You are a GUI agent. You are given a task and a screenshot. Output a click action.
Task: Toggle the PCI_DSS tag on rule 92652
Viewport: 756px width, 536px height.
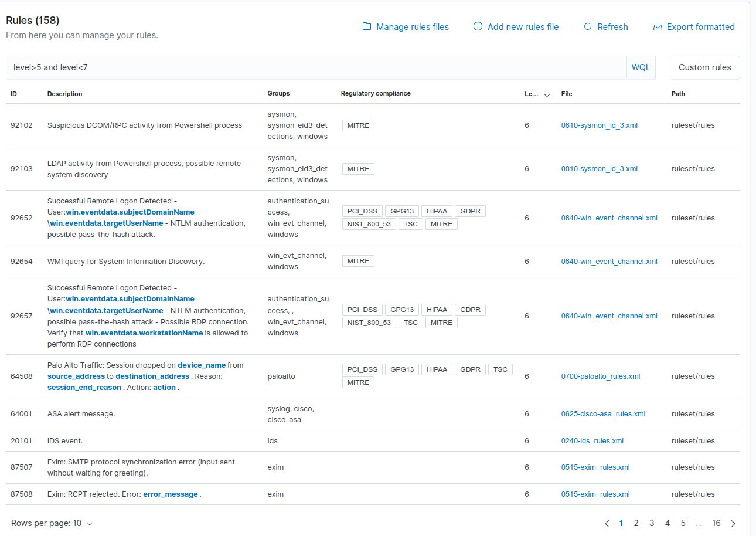point(362,211)
